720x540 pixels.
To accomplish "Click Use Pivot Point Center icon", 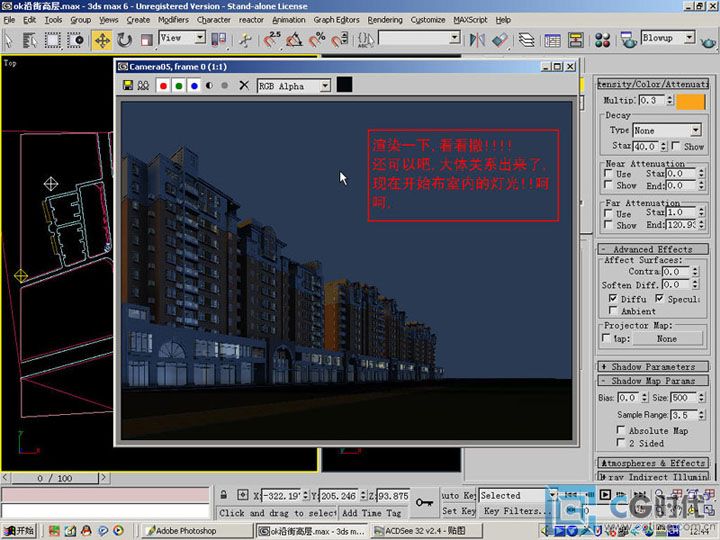I will [219, 40].
